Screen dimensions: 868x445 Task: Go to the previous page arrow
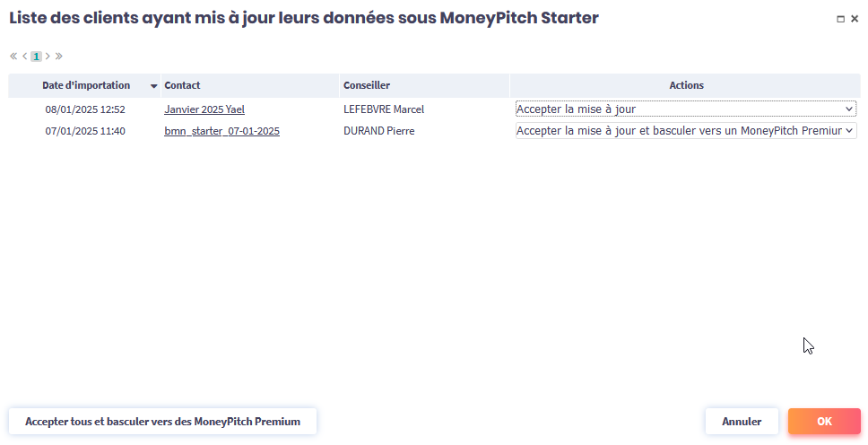coord(25,56)
